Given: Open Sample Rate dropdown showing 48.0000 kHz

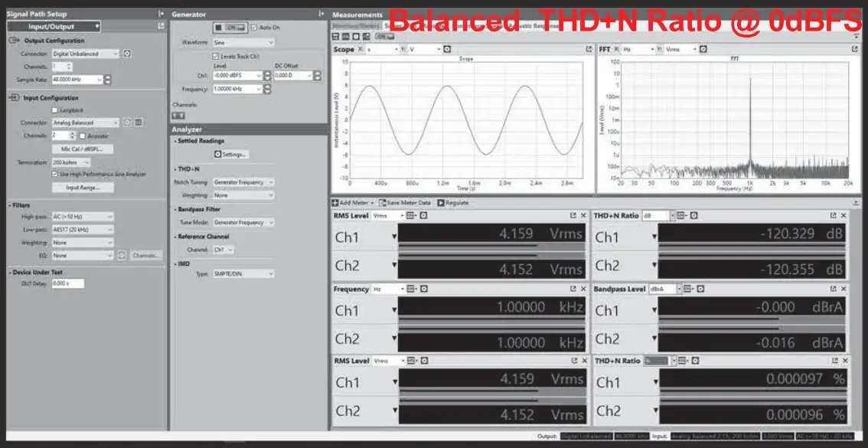Looking at the screenshot, I should (77, 80).
